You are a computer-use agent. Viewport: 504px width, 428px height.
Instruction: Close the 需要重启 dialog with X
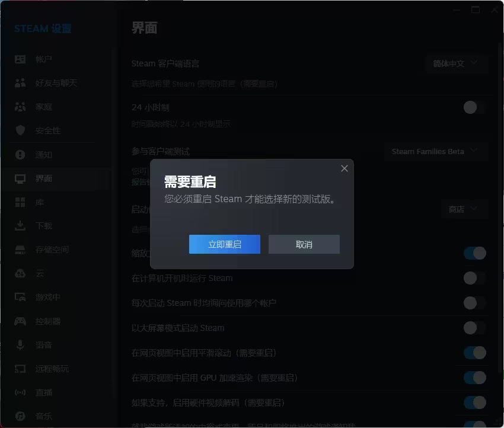(x=344, y=168)
